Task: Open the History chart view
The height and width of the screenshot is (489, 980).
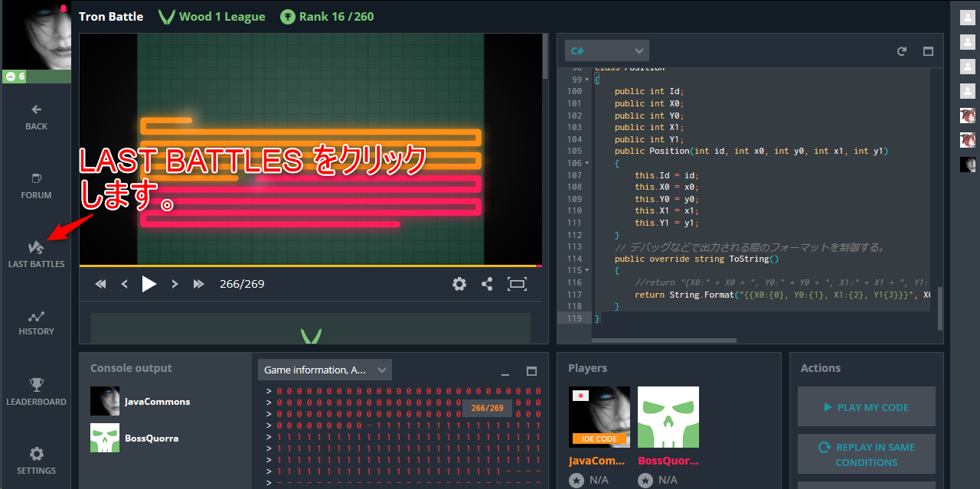Action: tap(36, 323)
